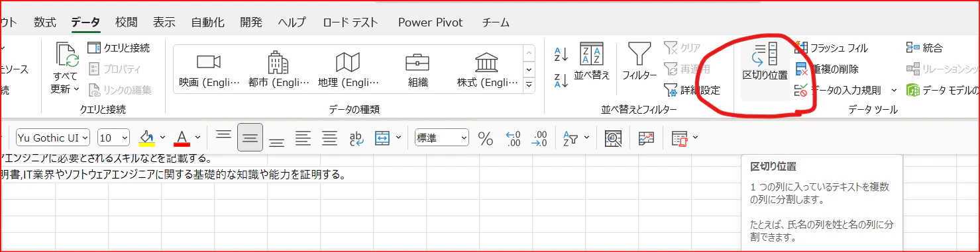Switch to the 校閲 tab
The height and width of the screenshot is (252, 980).
pyautogui.click(x=126, y=22)
